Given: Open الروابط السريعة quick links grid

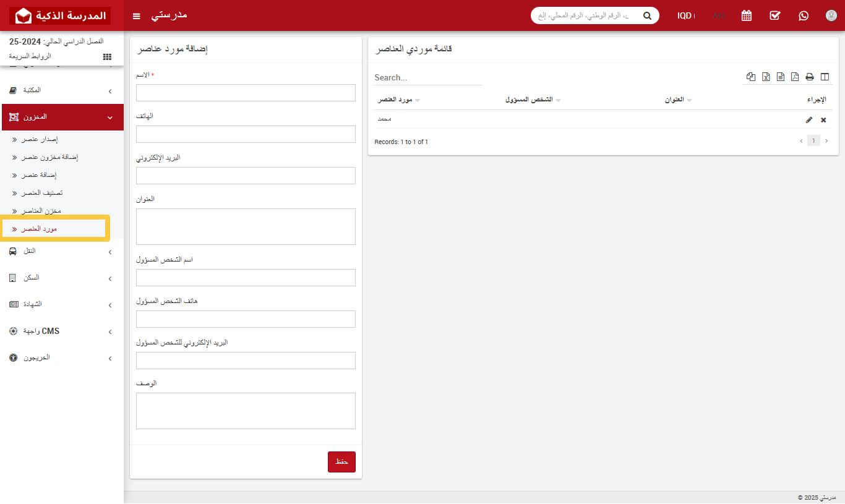Looking at the screenshot, I should (x=106, y=56).
